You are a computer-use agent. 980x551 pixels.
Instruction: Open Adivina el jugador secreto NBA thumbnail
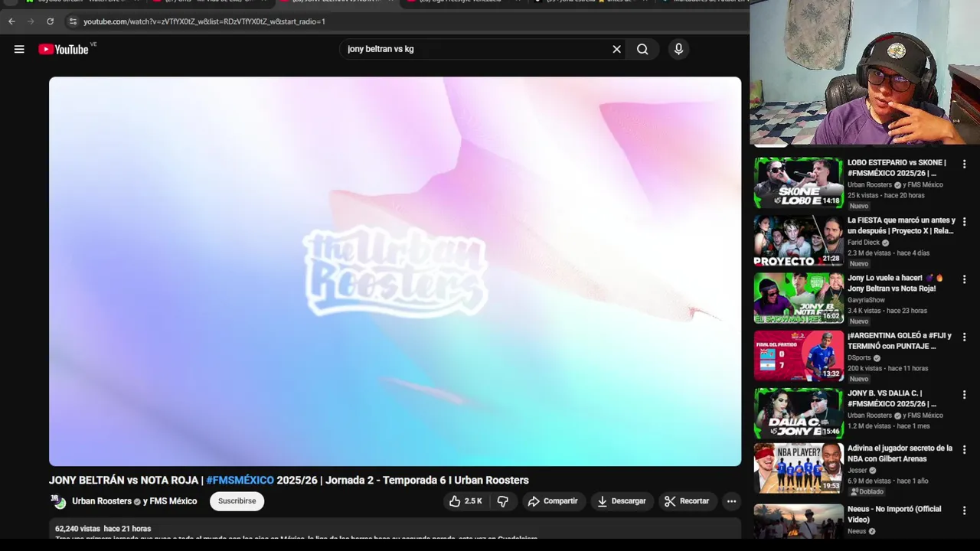(x=799, y=468)
